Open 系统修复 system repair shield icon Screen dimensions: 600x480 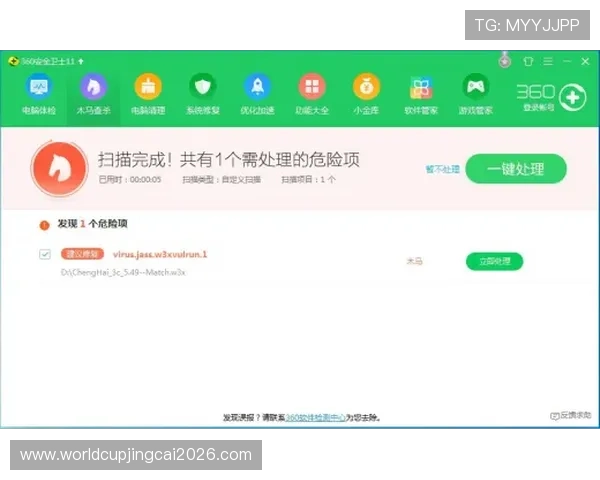[x=203, y=87]
